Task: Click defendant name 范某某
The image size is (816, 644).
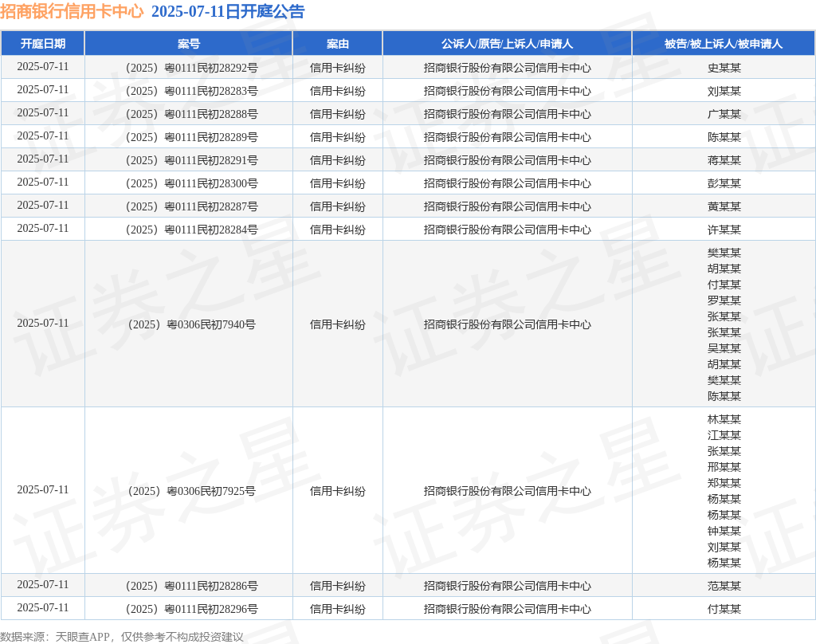Action: pyautogui.click(x=724, y=586)
